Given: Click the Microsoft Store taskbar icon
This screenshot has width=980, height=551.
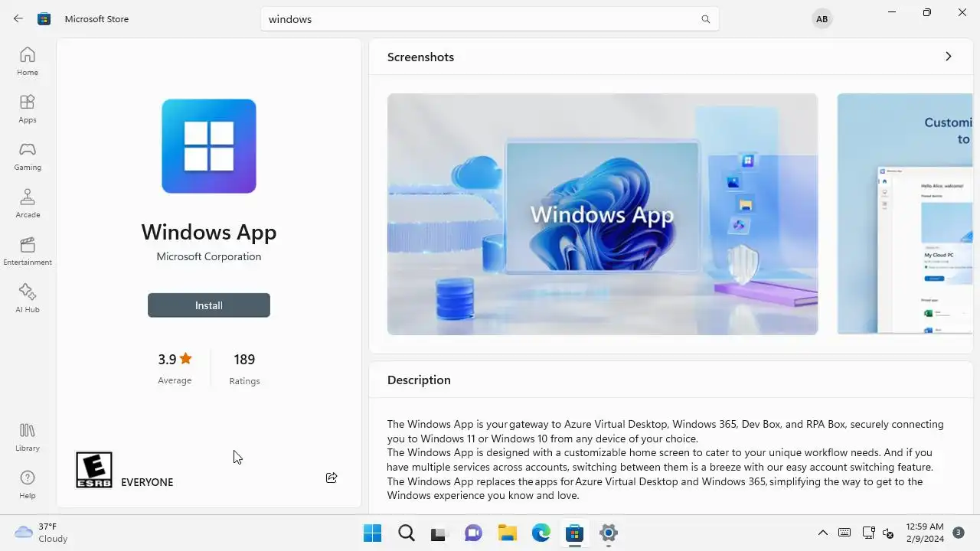Looking at the screenshot, I should [x=574, y=533].
